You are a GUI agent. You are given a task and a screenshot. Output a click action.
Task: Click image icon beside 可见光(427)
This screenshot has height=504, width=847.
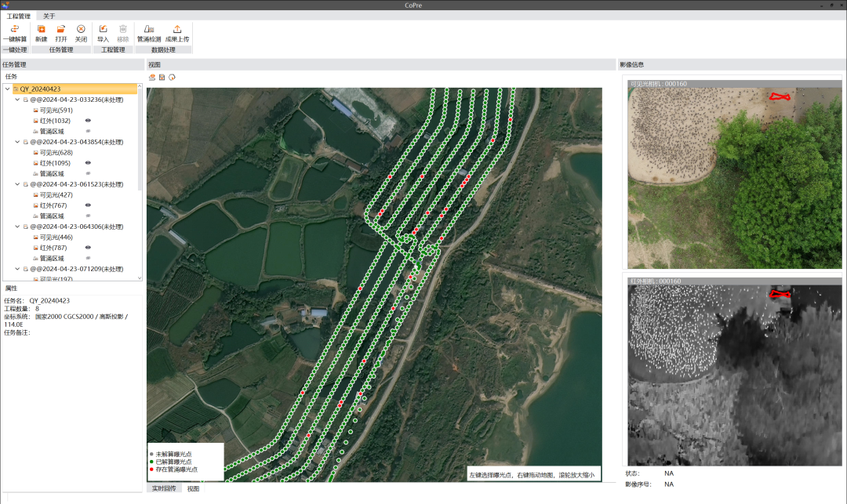tap(35, 195)
